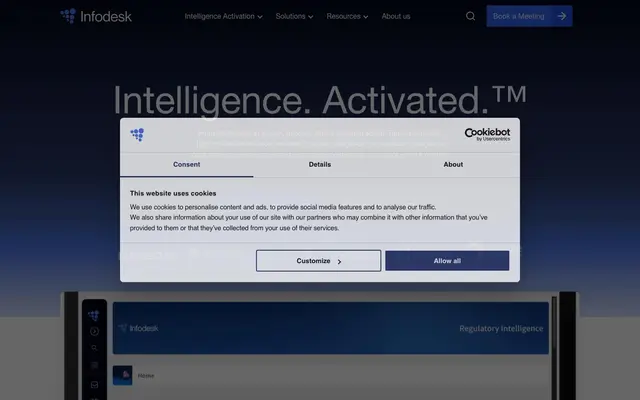Viewport: 640px width, 400px height.
Task: Switch to the About tab
Action: tap(453, 164)
